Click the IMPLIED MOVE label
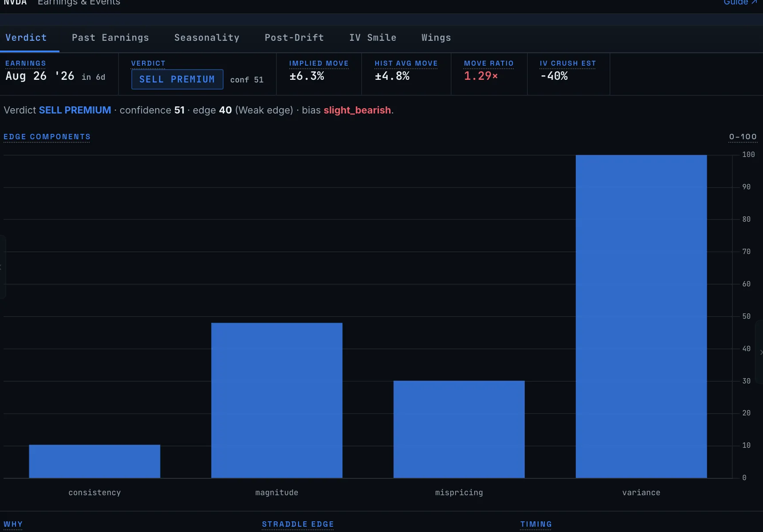The image size is (763, 532). tap(319, 63)
